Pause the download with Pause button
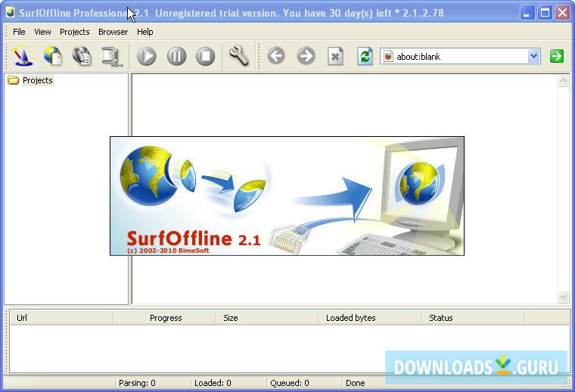Image resolution: width=575 pixels, height=392 pixels. tap(176, 56)
